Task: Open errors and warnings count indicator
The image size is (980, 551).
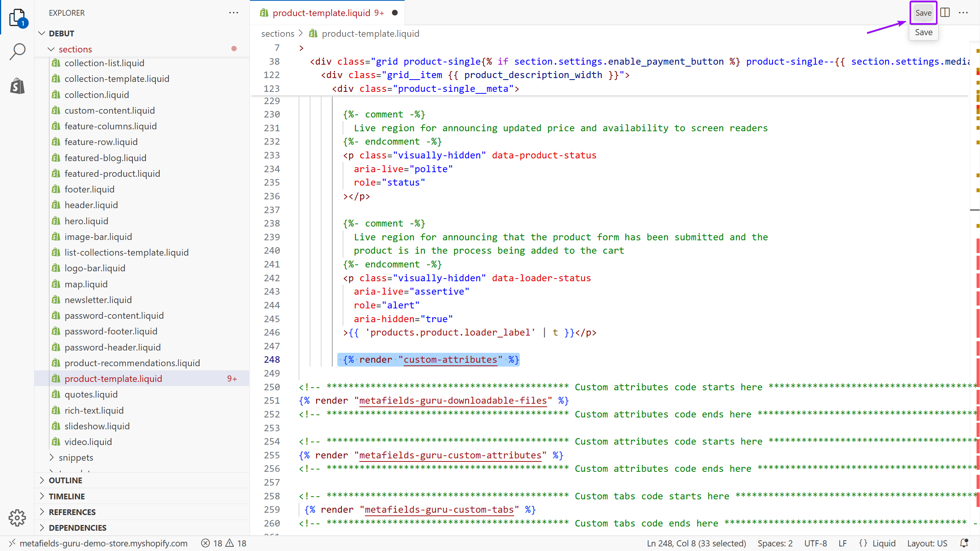Action: [x=224, y=543]
